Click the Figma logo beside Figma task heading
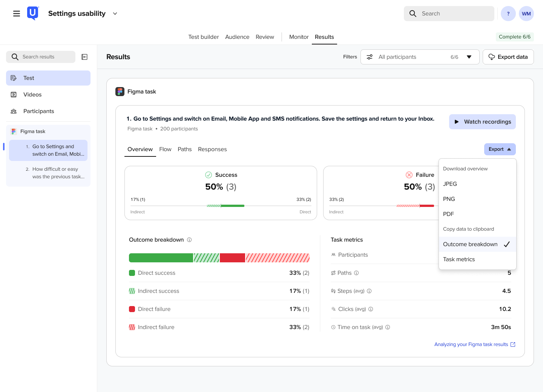543x392 pixels. (x=120, y=92)
